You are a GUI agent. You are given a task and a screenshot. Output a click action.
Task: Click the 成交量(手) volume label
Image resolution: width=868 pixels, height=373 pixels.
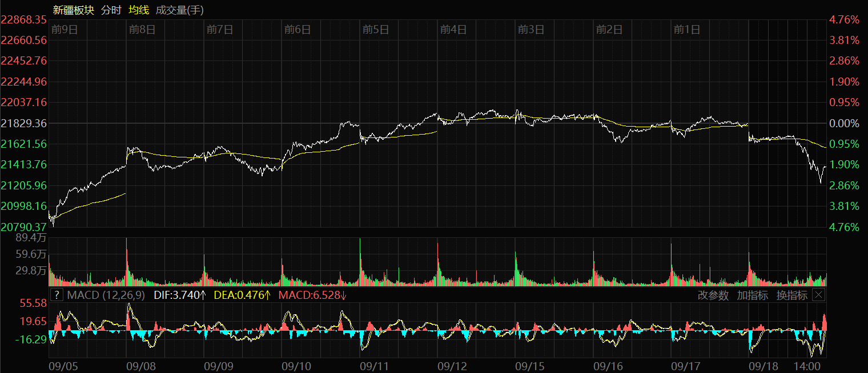tap(179, 10)
